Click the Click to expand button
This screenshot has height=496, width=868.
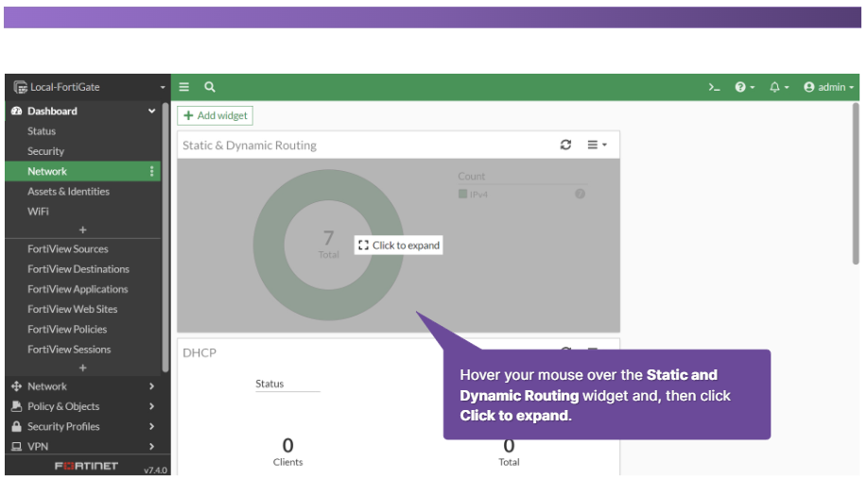click(x=399, y=245)
